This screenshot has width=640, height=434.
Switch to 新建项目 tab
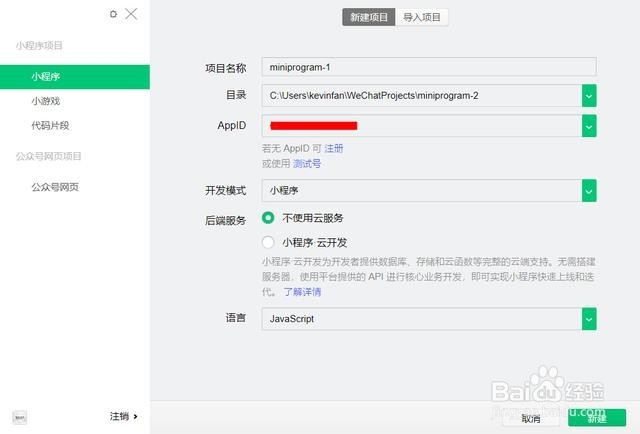[x=369, y=17]
